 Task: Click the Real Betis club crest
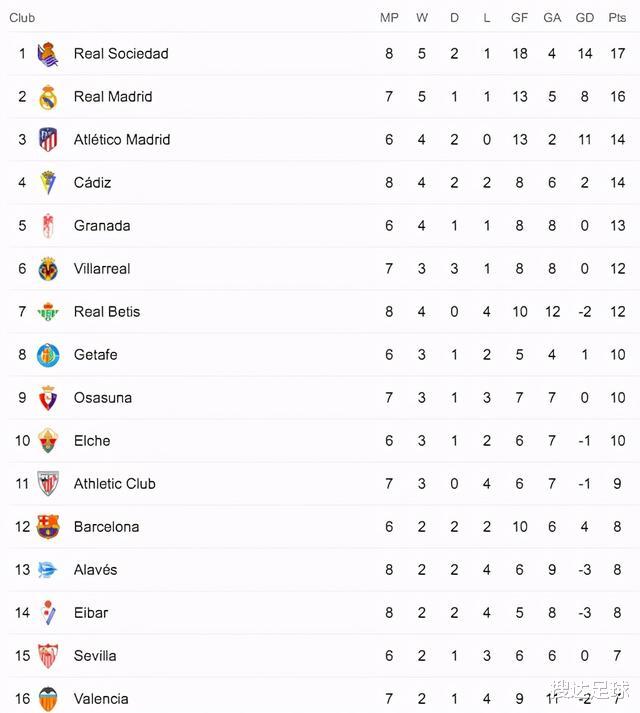point(48,312)
